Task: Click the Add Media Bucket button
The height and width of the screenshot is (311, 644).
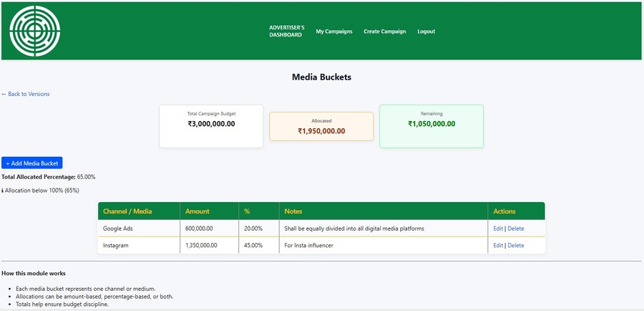Action: (x=32, y=163)
